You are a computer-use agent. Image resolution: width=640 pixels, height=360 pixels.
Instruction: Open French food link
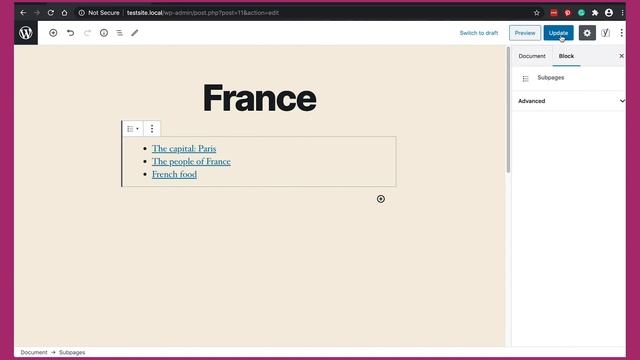[174, 174]
